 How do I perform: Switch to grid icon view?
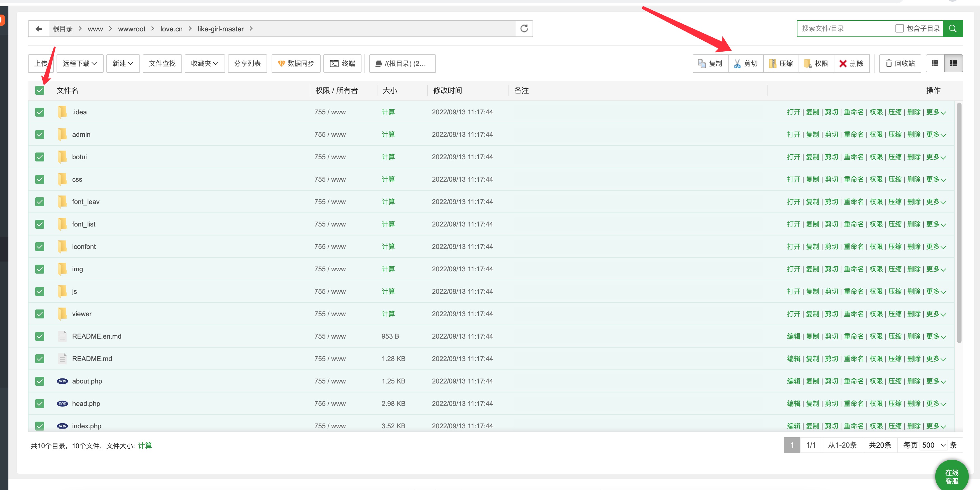[x=935, y=64]
